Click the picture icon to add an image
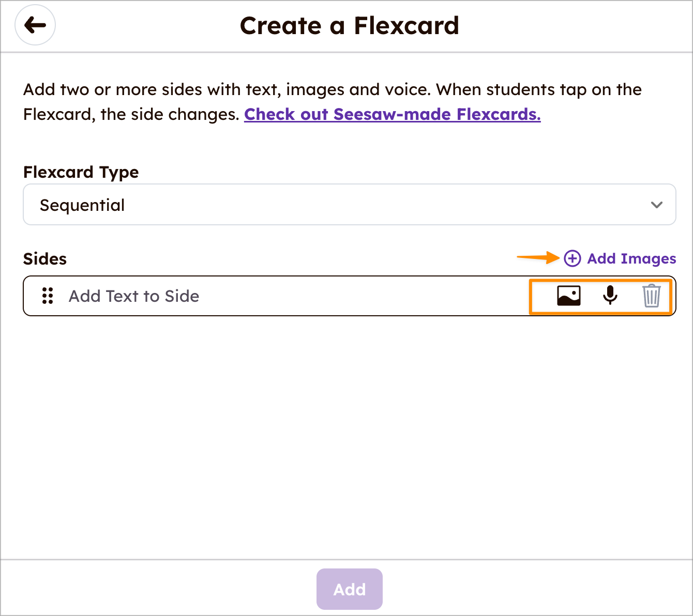The image size is (693, 616). [x=568, y=296]
